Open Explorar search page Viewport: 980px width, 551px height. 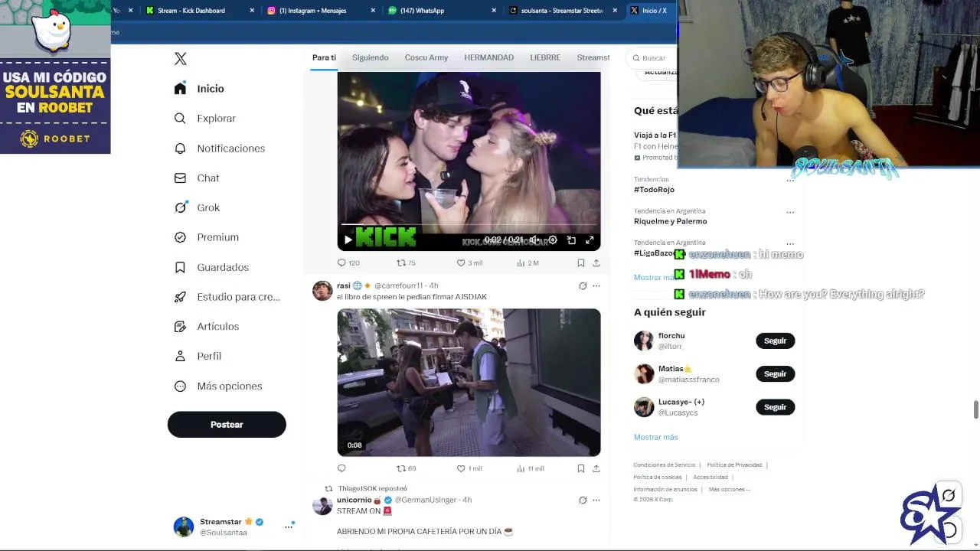coord(204,119)
